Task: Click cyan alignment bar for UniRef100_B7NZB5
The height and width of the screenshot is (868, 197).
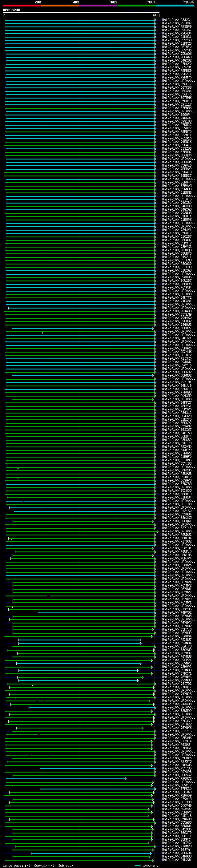Action: click(x=81, y=484)
